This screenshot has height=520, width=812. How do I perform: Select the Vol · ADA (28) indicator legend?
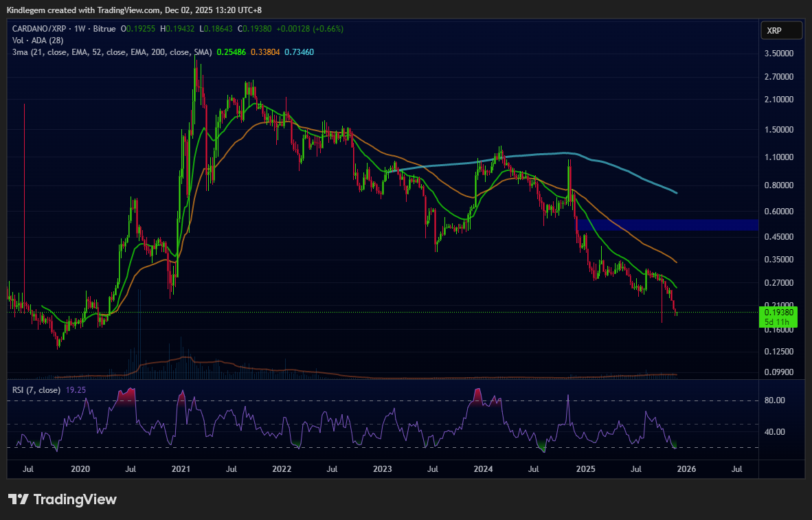pos(38,41)
